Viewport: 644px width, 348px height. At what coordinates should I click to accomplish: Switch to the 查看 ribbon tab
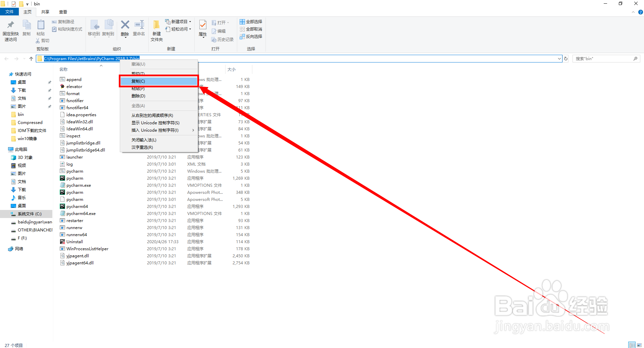click(62, 12)
